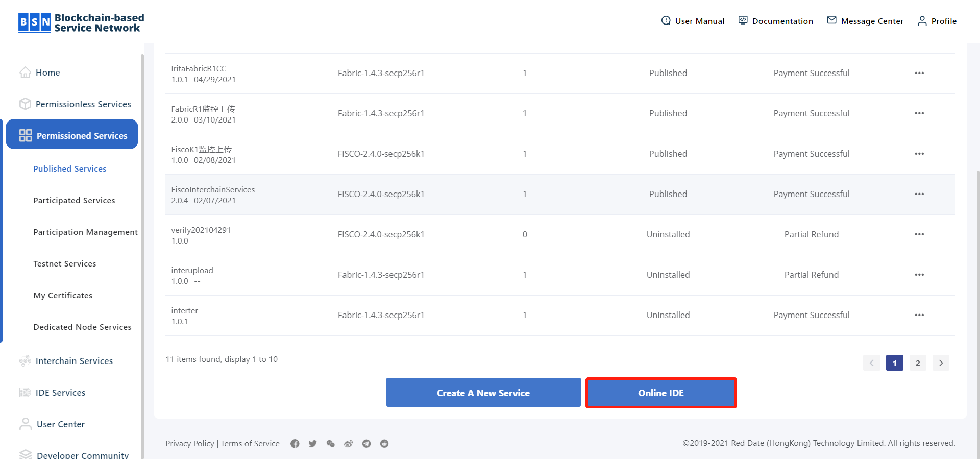
Task: Click the User Manual icon
Action: 666,20
